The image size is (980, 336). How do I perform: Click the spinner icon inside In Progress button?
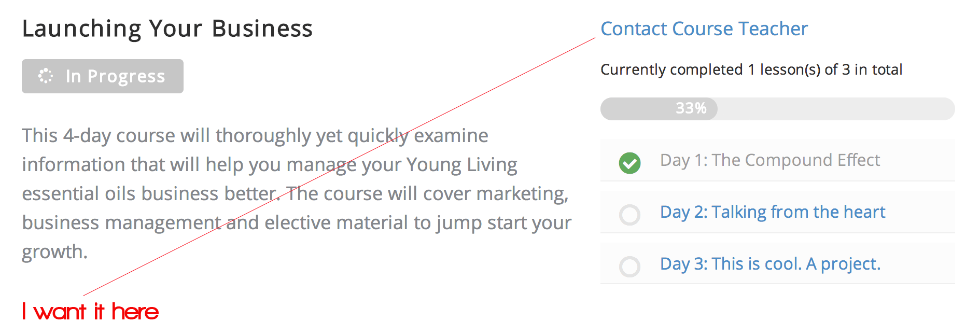[46, 76]
